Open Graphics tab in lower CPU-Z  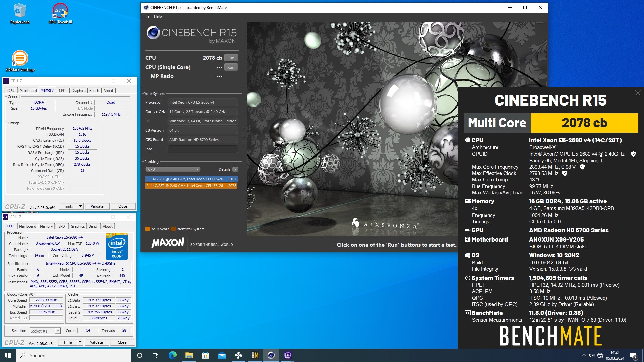(x=78, y=226)
